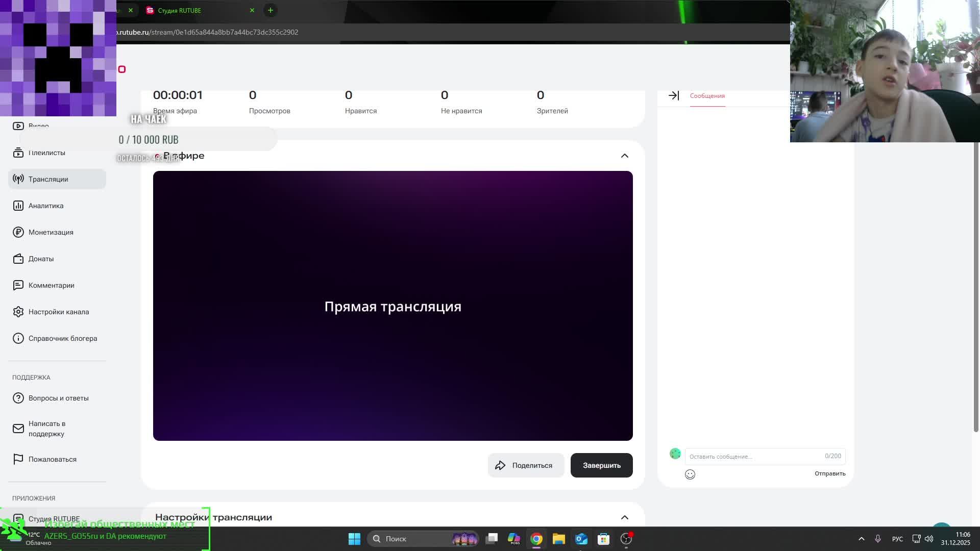
Task: Expand Windows taskbar hidden icons arrow
Action: (x=861, y=538)
